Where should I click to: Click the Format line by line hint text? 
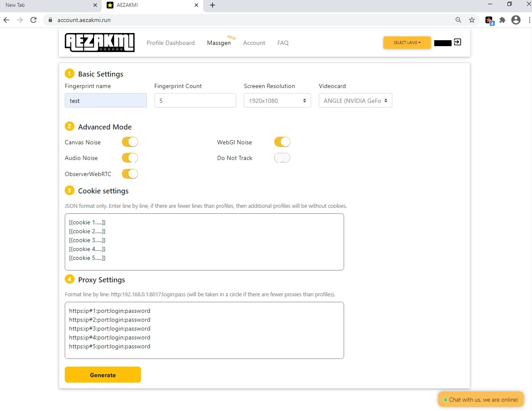pyautogui.click(x=200, y=295)
